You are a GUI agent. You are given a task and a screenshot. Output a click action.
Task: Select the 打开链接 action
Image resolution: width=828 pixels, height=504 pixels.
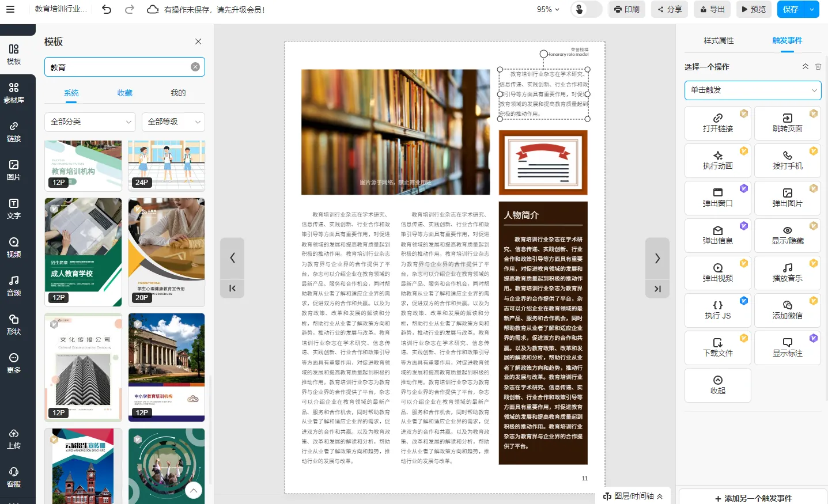[x=718, y=123]
